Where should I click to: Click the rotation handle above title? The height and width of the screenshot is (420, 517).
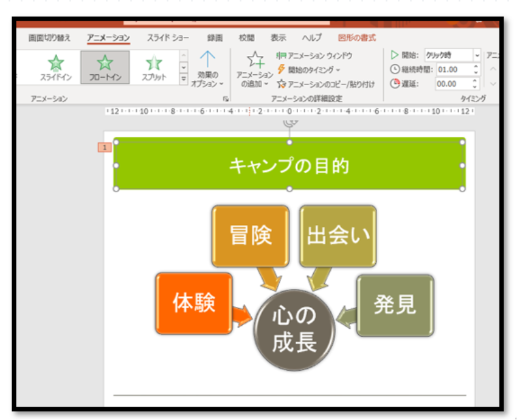pyautogui.click(x=290, y=123)
